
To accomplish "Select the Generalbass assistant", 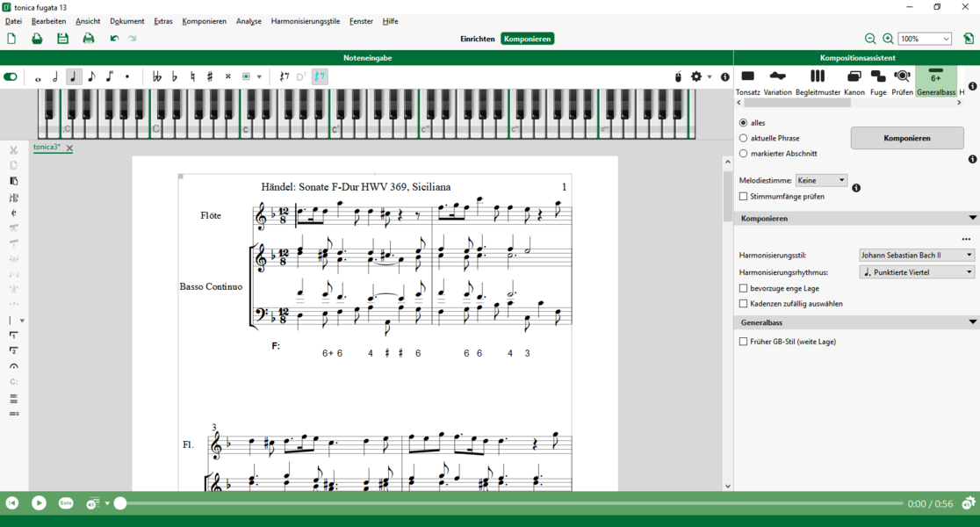I will (x=935, y=82).
